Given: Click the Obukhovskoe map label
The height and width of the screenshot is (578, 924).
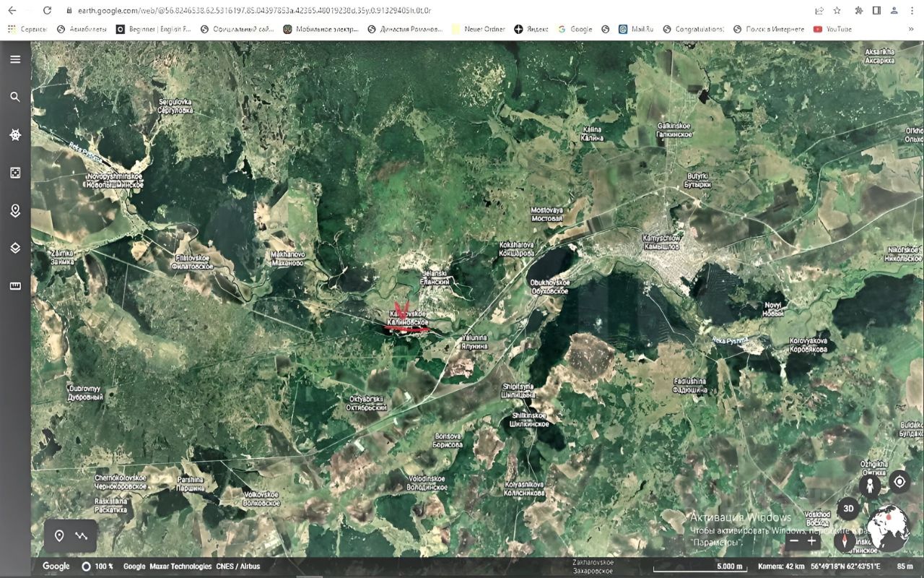Looking at the screenshot, I should point(549,287).
